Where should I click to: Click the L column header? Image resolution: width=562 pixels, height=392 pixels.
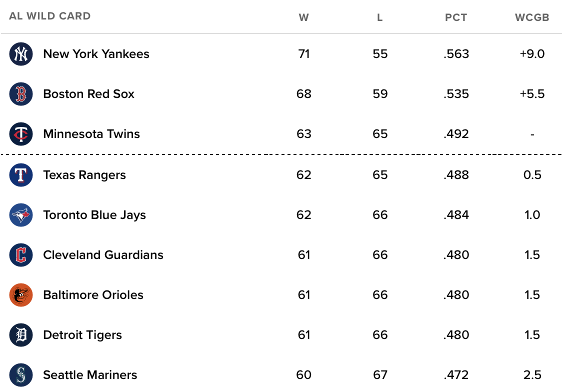tap(380, 17)
